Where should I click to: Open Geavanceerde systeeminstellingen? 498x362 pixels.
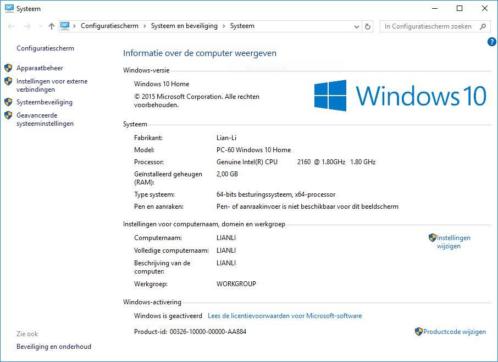click(x=45, y=119)
